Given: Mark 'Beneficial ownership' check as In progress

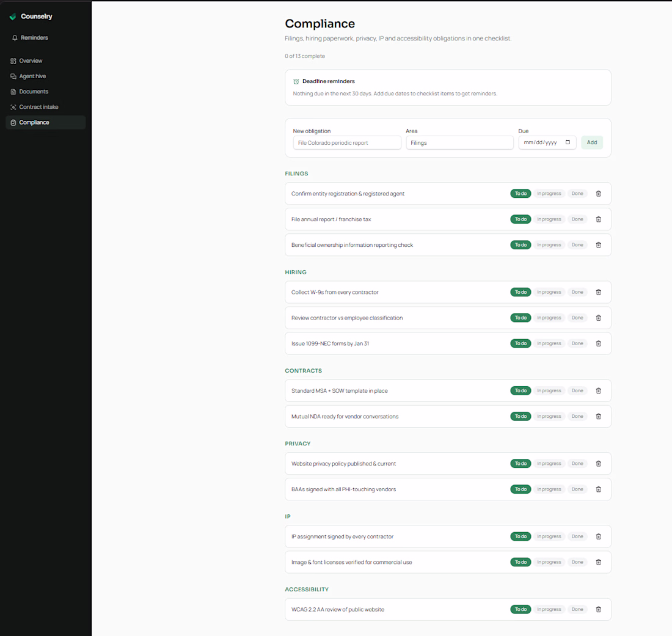Looking at the screenshot, I should [x=549, y=245].
